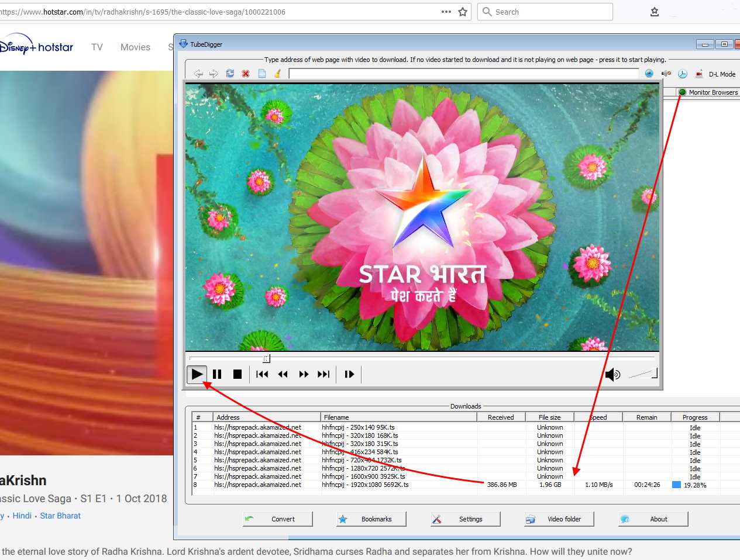
Task: Open the TV menu on Hotstar
Action: (x=97, y=47)
